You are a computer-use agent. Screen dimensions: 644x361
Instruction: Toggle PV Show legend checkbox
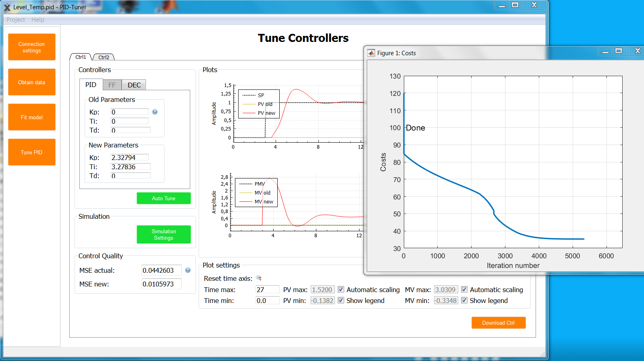tap(341, 300)
